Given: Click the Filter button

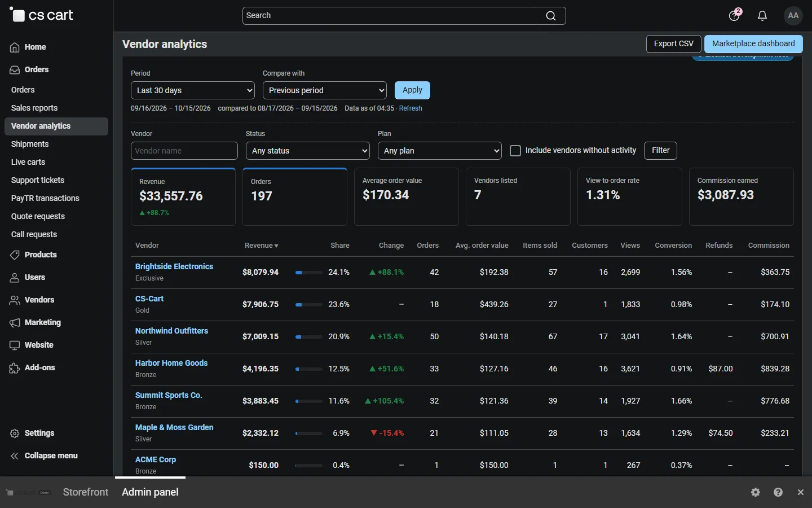Looking at the screenshot, I should [661, 151].
